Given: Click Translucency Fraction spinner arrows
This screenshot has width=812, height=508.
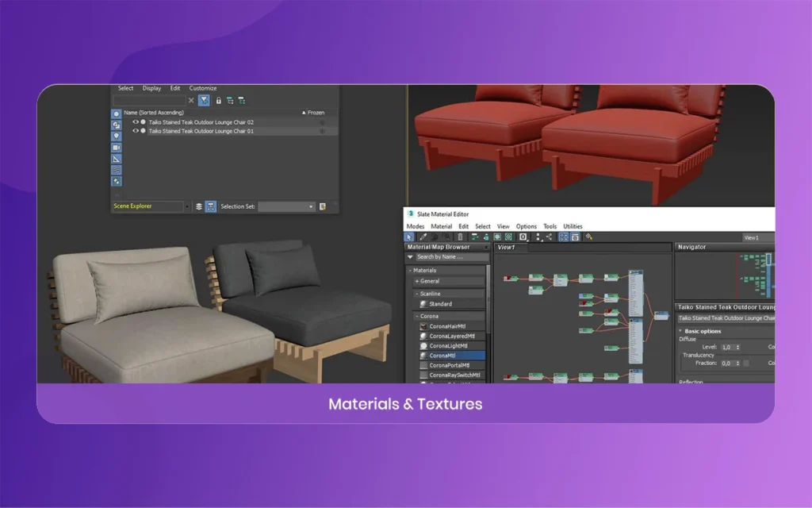Looking at the screenshot, I should tap(738, 364).
